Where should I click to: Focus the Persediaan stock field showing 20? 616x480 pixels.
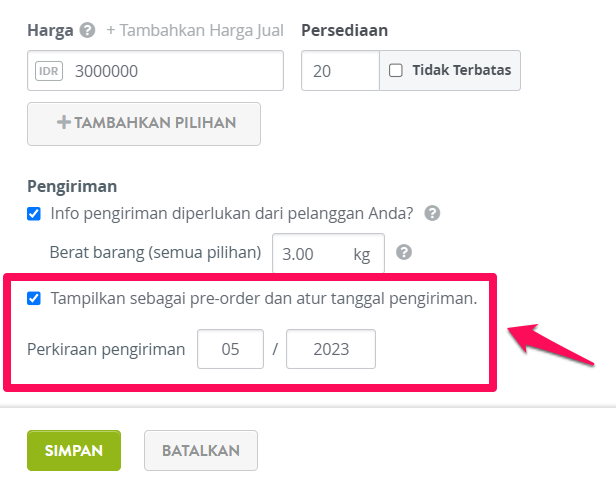point(340,71)
